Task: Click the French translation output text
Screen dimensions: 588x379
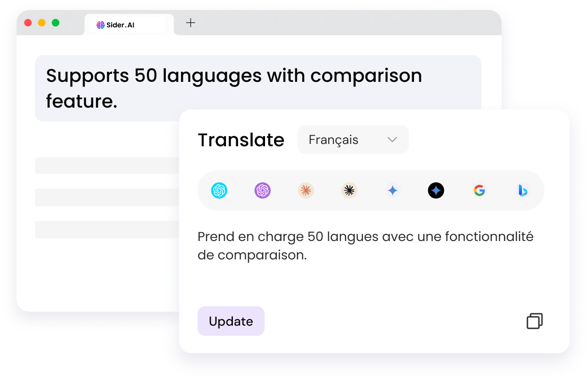Action: (x=366, y=246)
